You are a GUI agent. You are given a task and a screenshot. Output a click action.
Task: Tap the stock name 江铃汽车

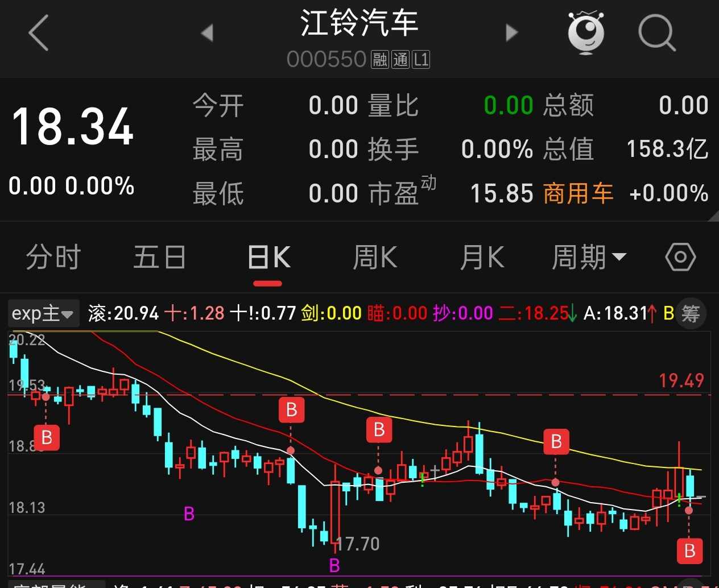coord(359,23)
